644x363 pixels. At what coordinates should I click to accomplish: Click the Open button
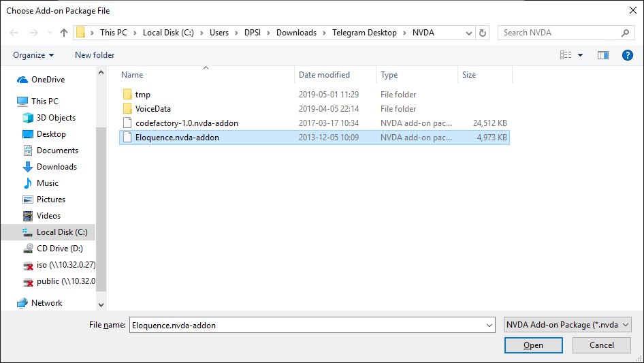[534, 345]
